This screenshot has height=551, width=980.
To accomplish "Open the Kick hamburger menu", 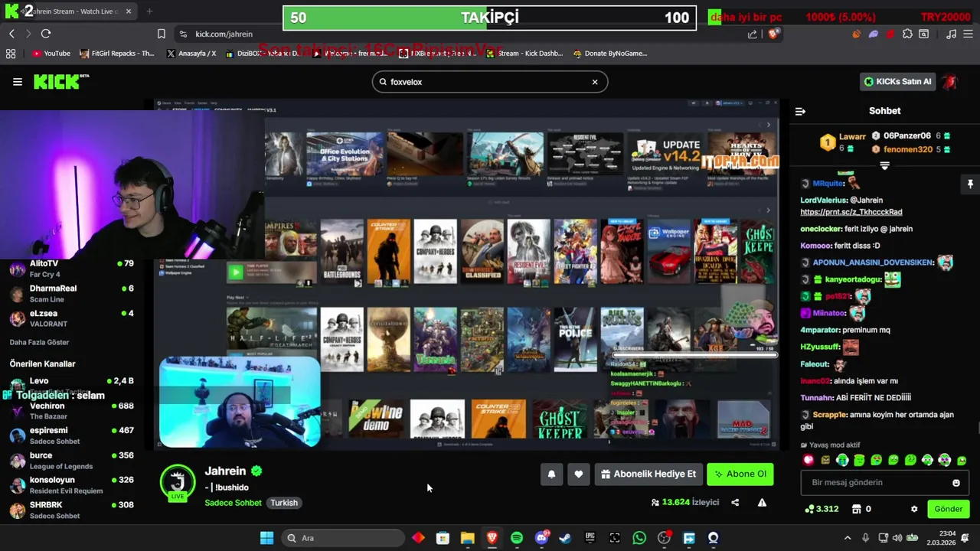I will 17,82.
